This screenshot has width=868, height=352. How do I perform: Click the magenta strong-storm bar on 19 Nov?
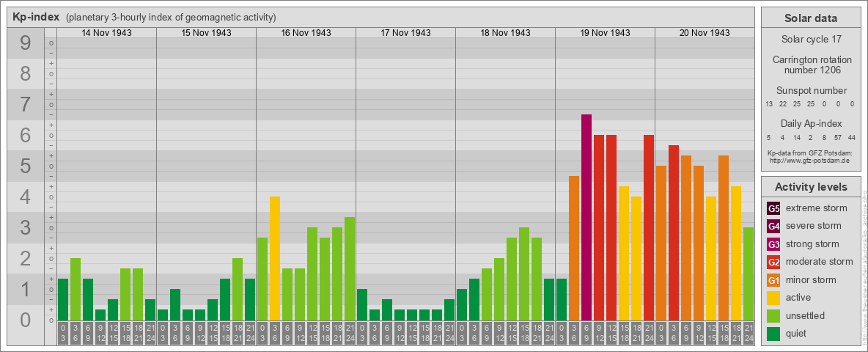coord(586,218)
